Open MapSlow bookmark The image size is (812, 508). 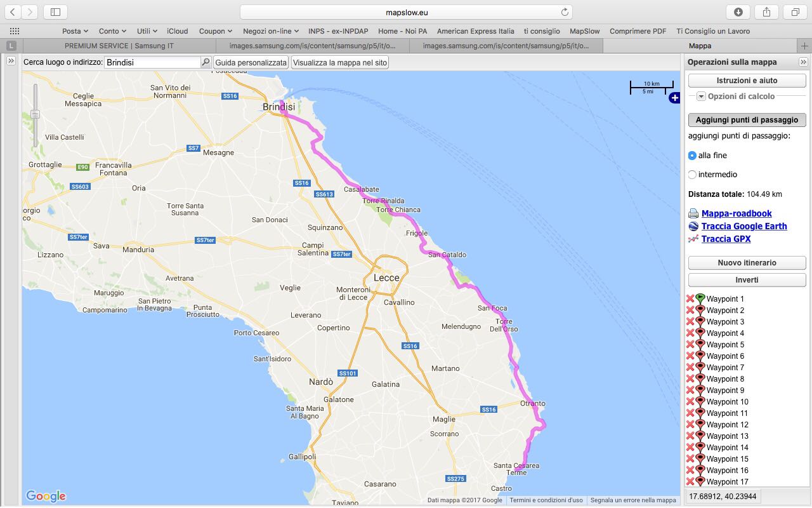click(585, 31)
